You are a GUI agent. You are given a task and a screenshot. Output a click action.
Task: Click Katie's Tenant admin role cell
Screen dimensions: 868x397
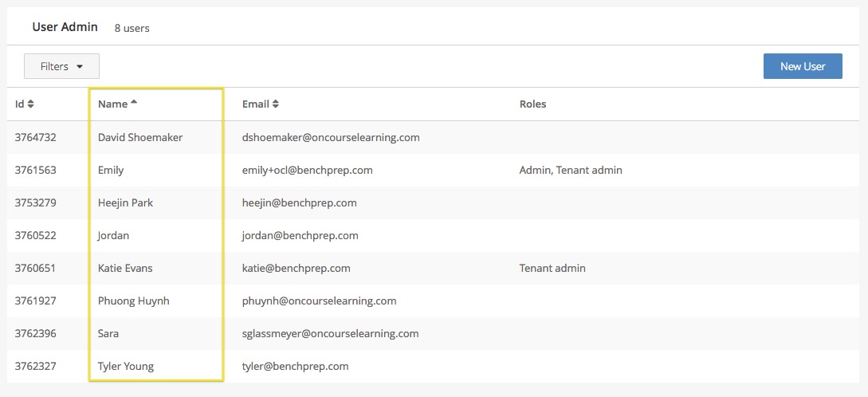tap(552, 268)
